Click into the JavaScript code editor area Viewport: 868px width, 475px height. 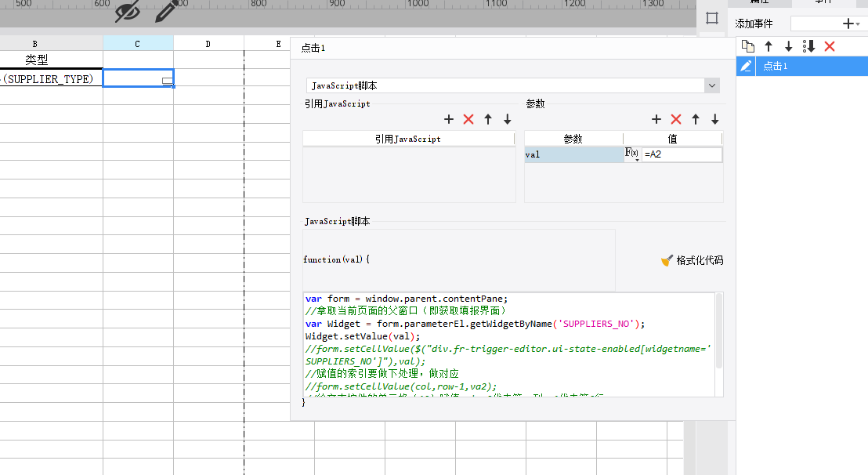509,344
